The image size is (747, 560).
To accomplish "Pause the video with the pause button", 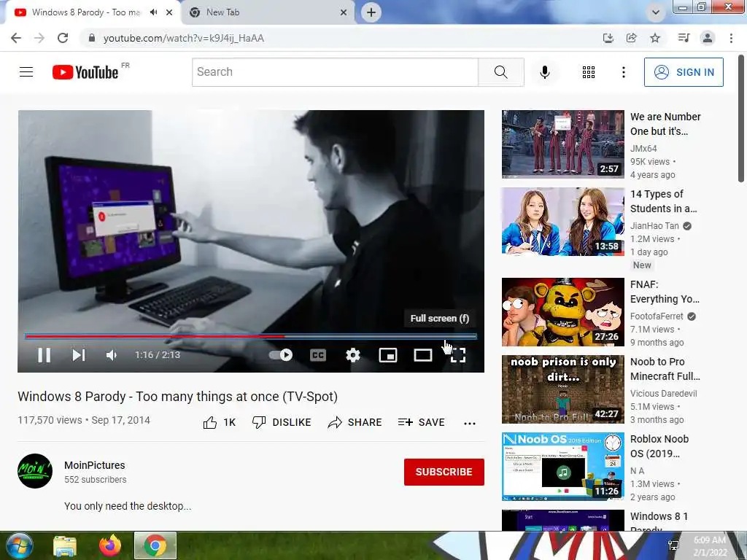I will click(x=44, y=355).
